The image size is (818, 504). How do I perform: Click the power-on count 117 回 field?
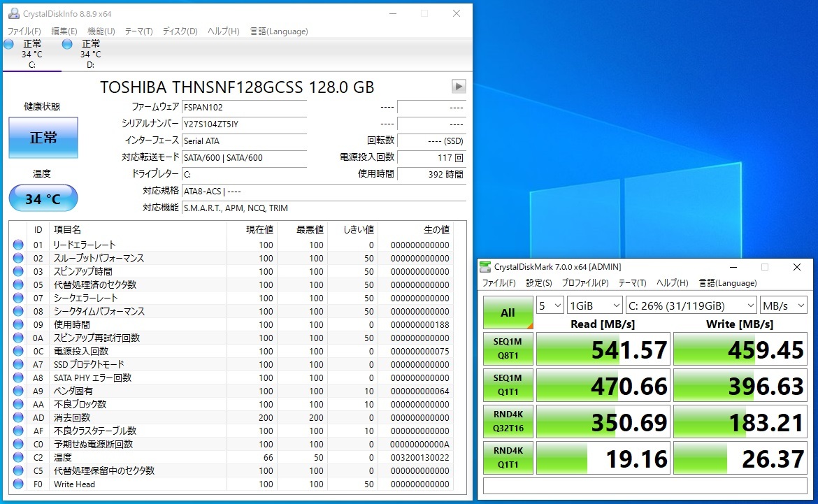tap(431, 157)
